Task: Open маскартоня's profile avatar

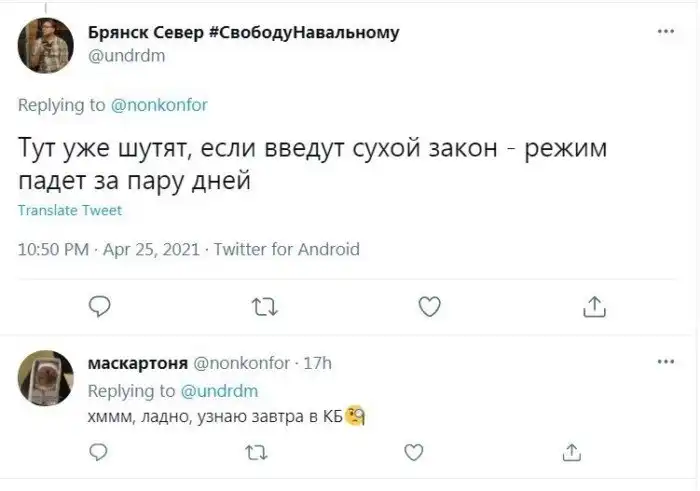Action: (x=45, y=377)
